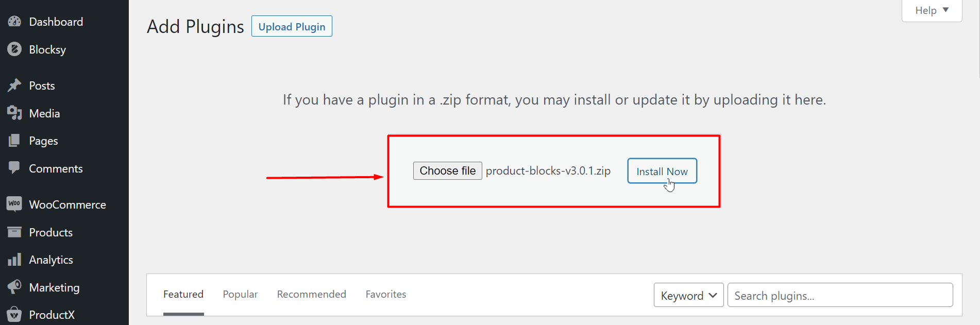The height and width of the screenshot is (325, 980).
Task: Click the Marketing megaphone icon
Action: [x=14, y=287]
